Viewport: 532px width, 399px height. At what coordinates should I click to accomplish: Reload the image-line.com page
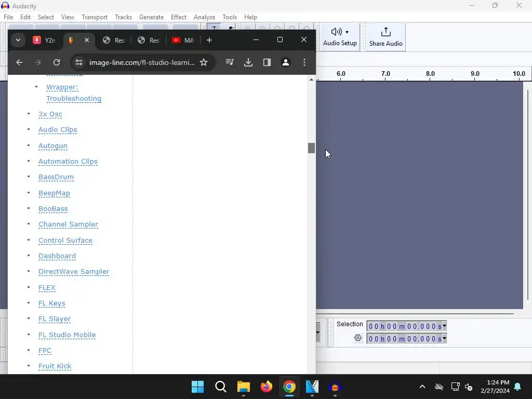[x=57, y=62]
